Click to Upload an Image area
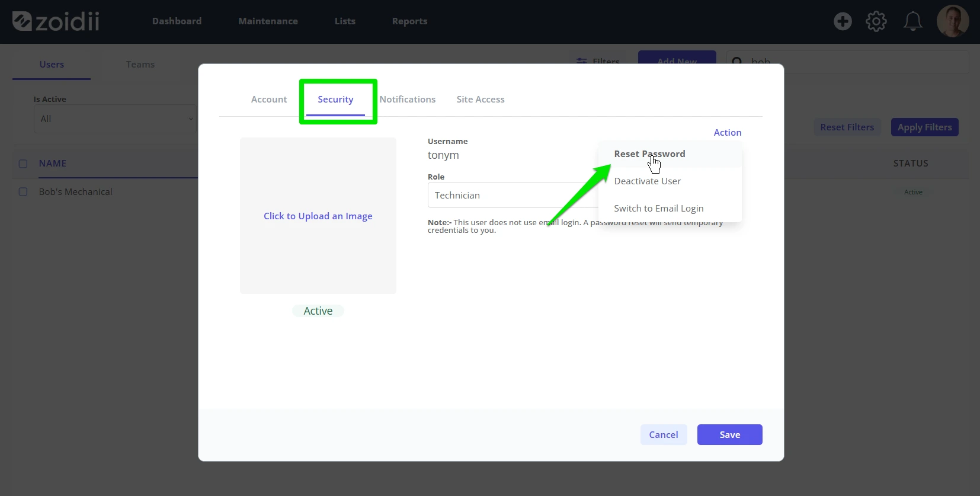Image resolution: width=980 pixels, height=496 pixels. point(318,216)
